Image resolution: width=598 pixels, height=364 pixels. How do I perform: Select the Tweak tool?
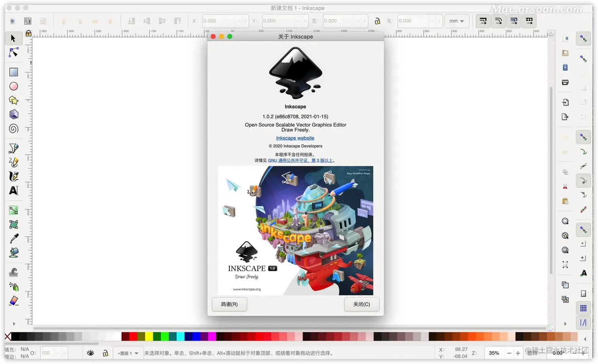(x=13, y=272)
